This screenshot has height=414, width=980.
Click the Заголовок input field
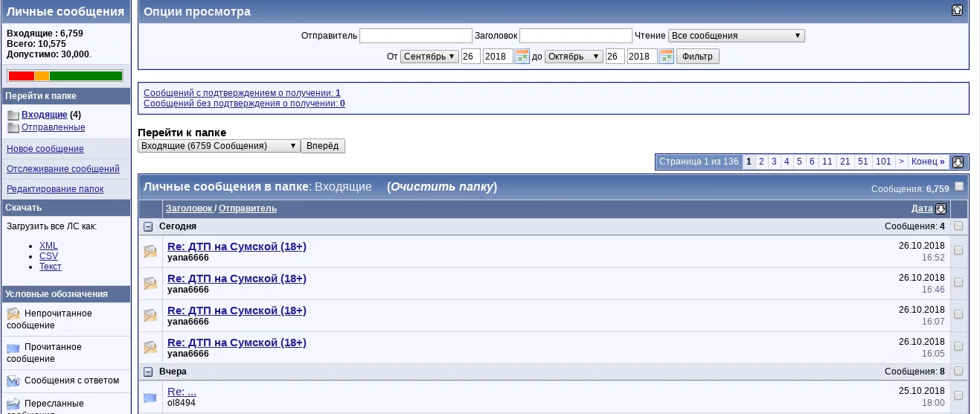coord(576,36)
